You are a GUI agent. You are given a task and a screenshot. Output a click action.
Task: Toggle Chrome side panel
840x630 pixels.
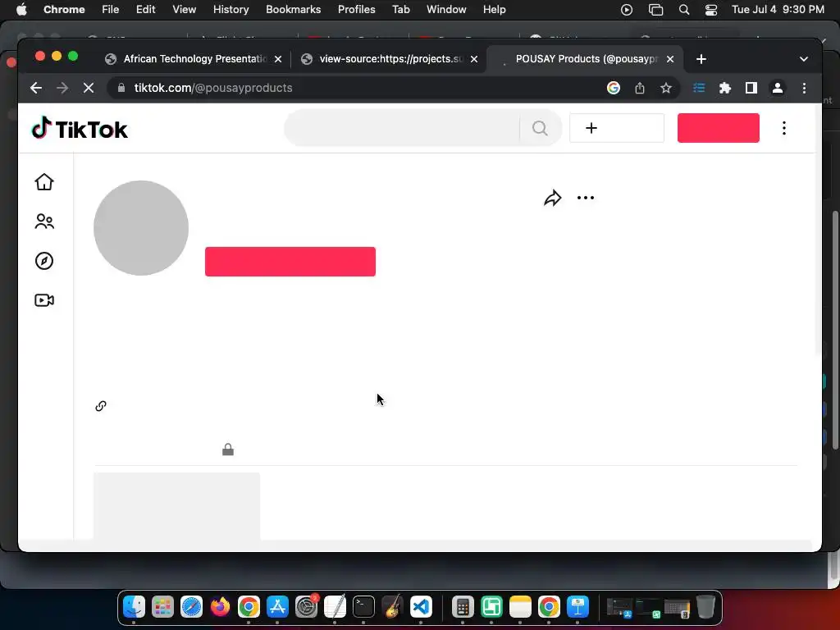[751, 88]
